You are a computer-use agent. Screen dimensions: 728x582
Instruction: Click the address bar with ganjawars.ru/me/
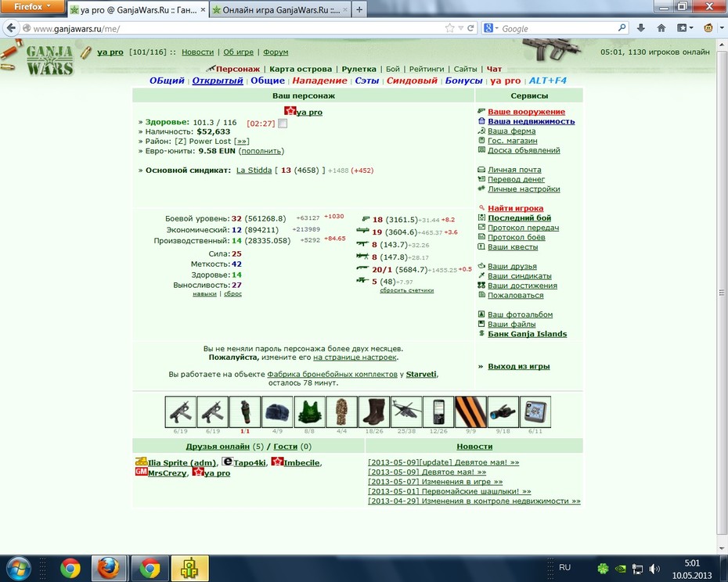[235, 29]
